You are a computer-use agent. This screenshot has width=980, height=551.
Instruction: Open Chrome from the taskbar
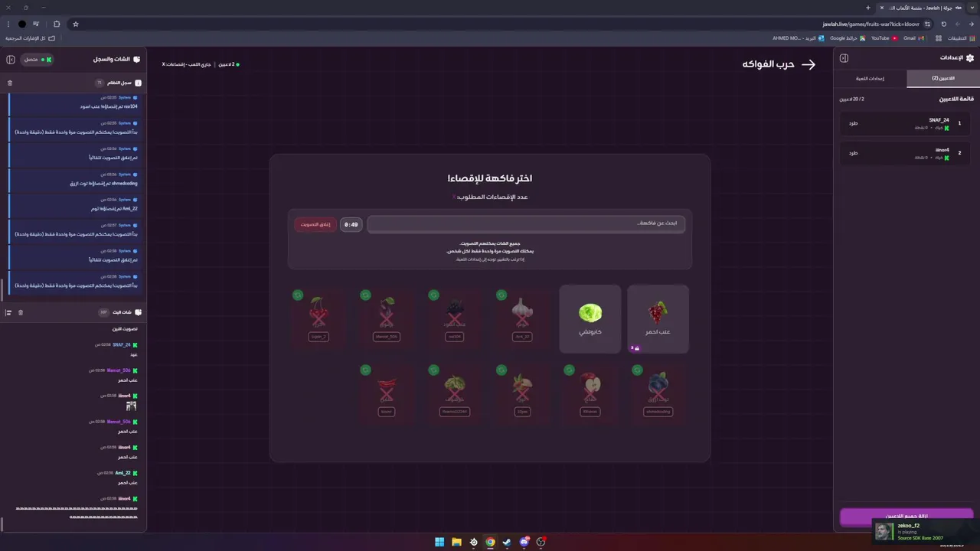click(490, 542)
